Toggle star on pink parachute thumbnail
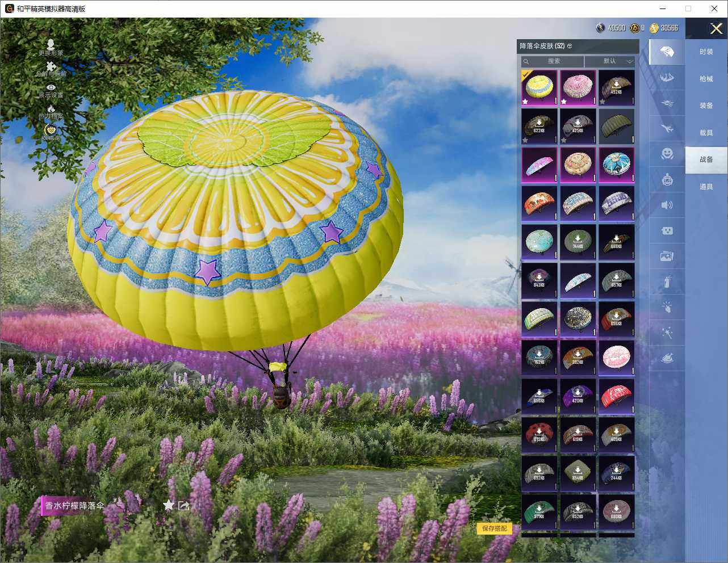 click(x=564, y=102)
